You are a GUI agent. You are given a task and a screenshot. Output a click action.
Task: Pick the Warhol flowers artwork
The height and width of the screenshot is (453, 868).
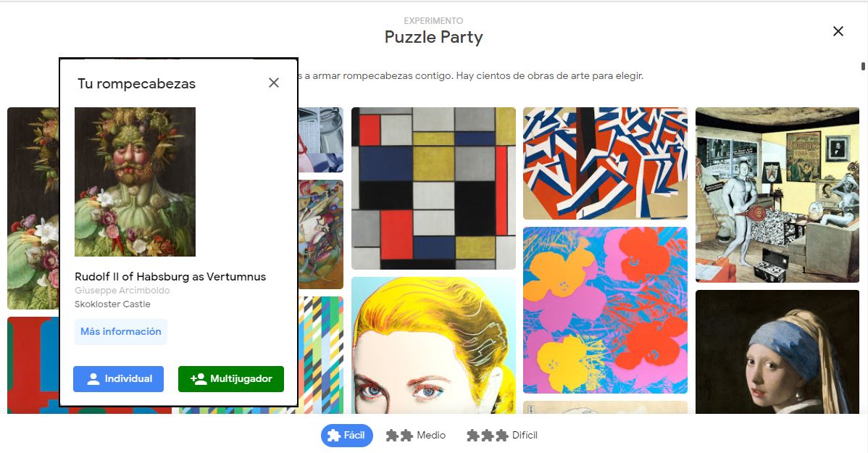click(605, 310)
